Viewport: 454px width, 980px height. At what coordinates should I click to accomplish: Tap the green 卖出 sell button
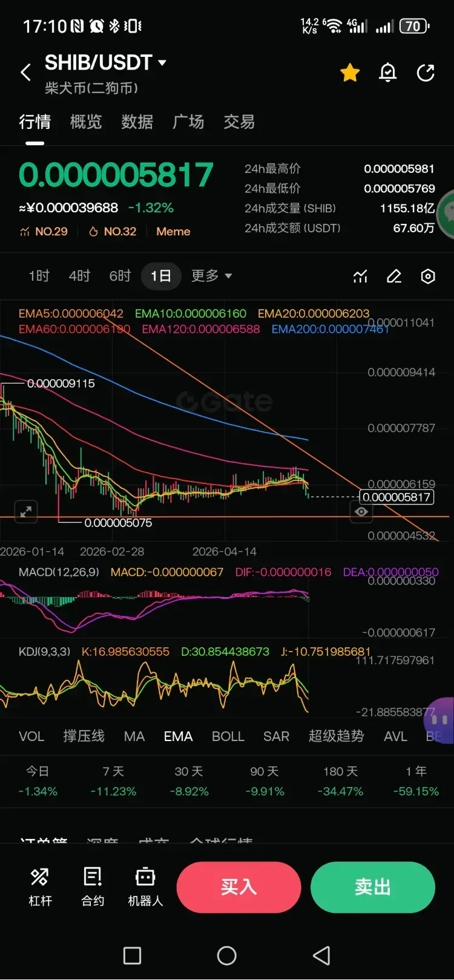coord(373,887)
